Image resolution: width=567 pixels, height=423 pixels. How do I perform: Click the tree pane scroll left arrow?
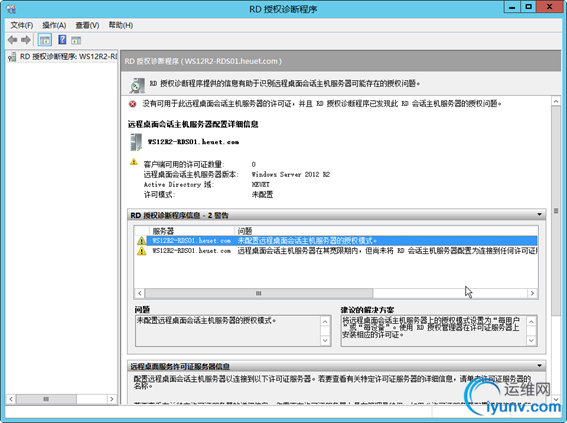pos(11,399)
